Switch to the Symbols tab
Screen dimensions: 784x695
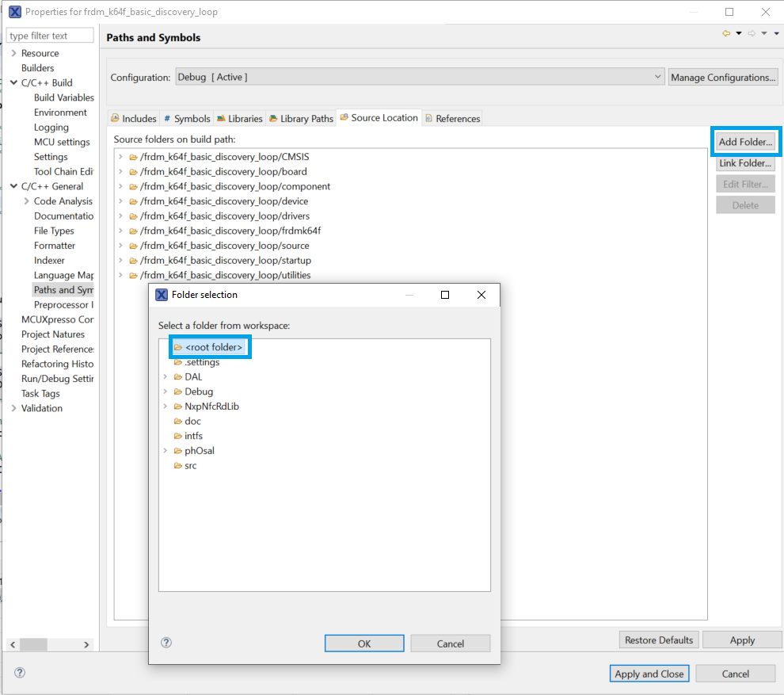click(187, 119)
